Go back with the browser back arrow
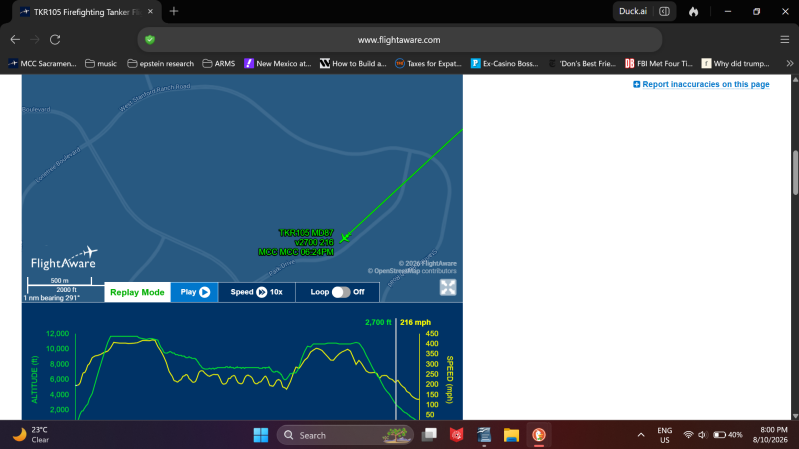799x449 pixels. pyautogui.click(x=15, y=40)
